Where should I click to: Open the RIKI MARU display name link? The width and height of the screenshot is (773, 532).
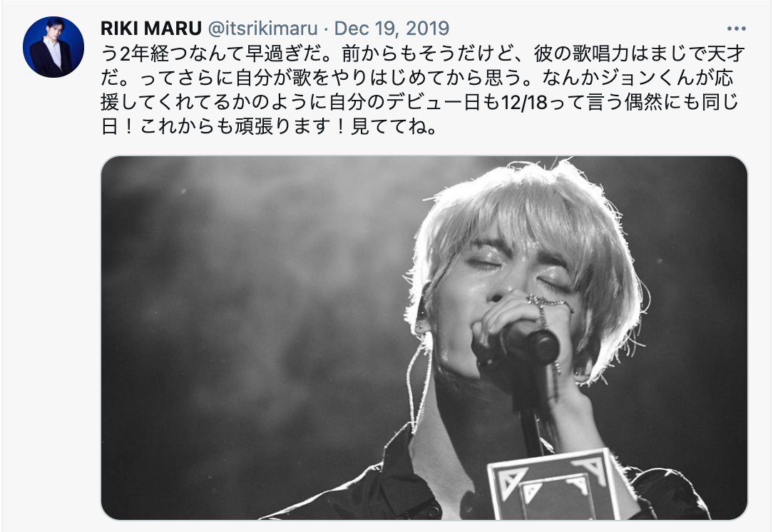coord(151,28)
